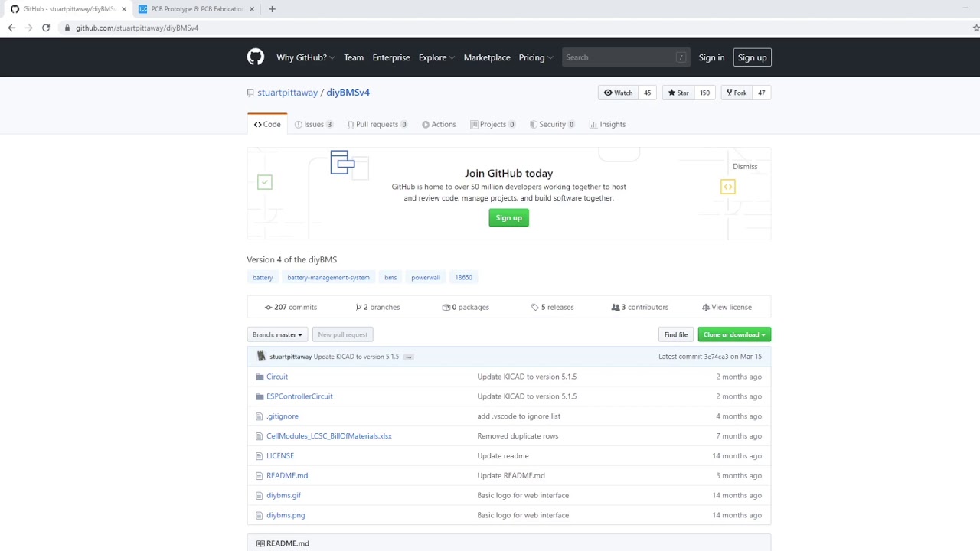Select the 18650 topic tag
Screen dimensions: 980x551
[464, 277]
